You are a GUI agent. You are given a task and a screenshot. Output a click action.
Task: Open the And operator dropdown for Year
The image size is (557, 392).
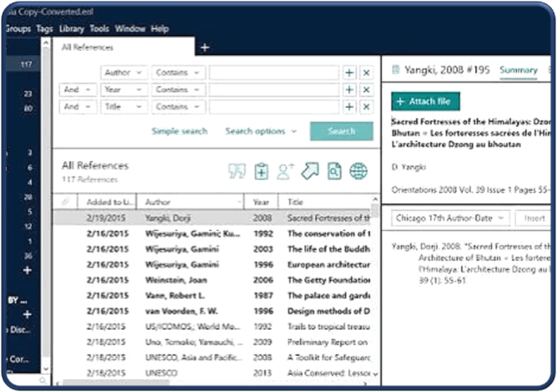point(78,90)
